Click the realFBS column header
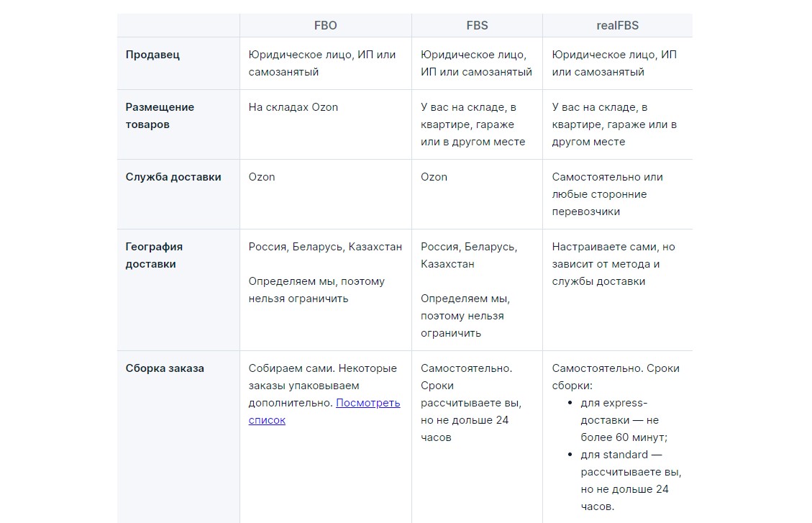The image size is (812, 523). pos(617,25)
